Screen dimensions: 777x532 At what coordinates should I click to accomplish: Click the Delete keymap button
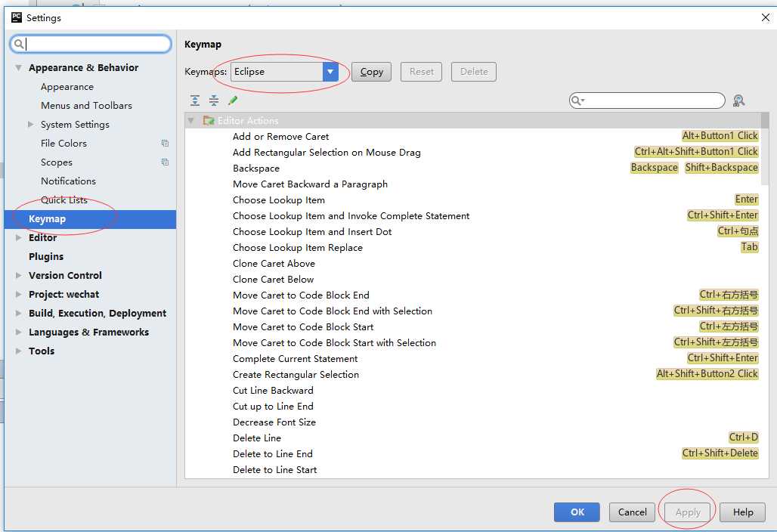(474, 72)
